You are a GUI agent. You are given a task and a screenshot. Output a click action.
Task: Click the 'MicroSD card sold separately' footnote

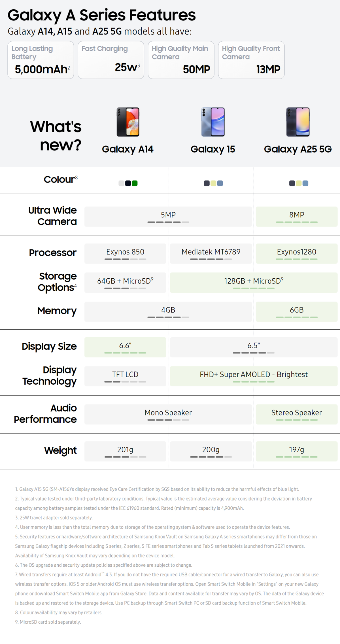(48, 622)
